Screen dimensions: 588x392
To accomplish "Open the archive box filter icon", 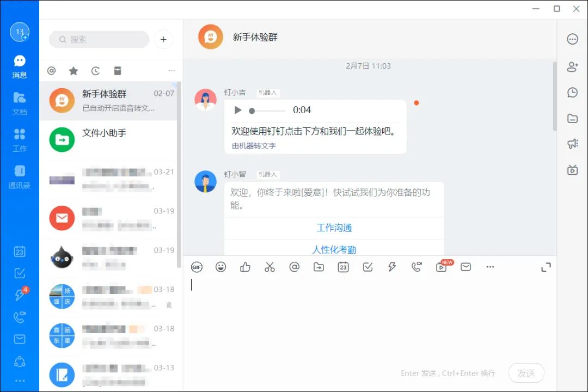I will coord(118,71).
